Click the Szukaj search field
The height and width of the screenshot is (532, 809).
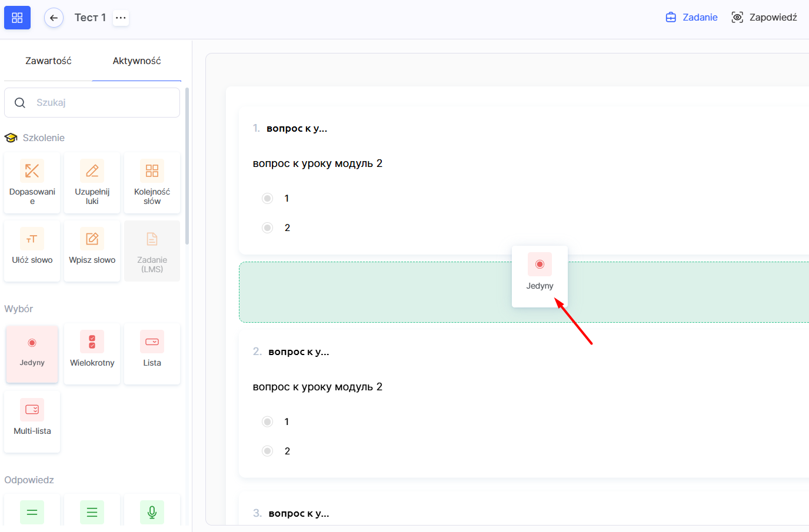coord(100,103)
